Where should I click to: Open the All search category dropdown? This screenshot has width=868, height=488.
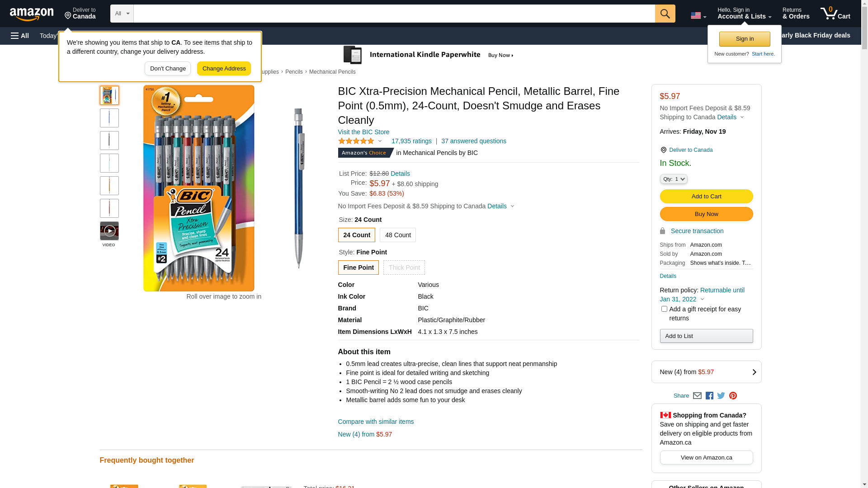click(x=122, y=14)
